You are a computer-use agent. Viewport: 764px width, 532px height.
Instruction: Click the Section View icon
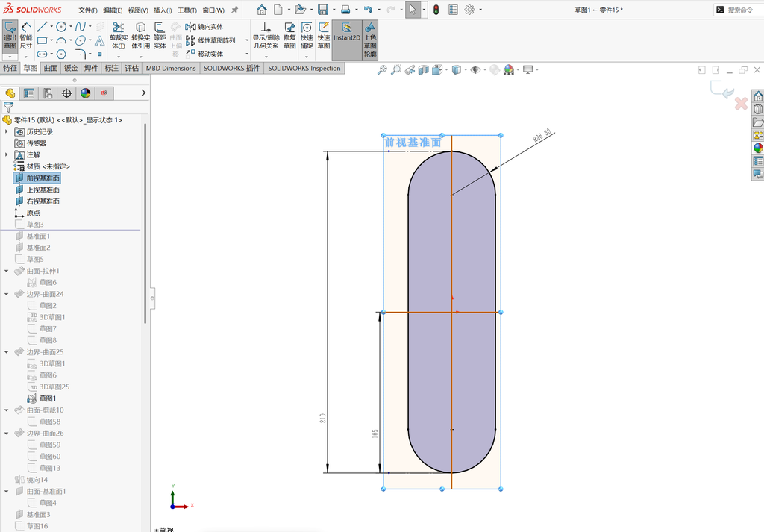[424, 69]
